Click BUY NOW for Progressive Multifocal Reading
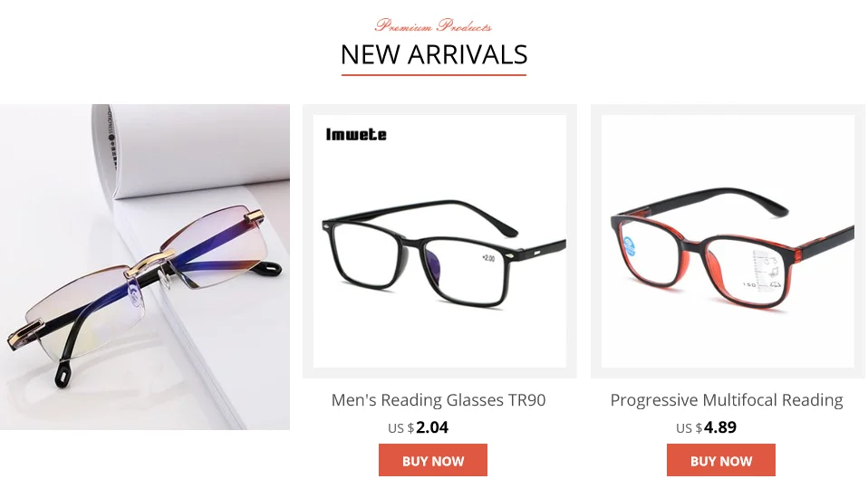This screenshot has height=498, width=868. coord(720,460)
